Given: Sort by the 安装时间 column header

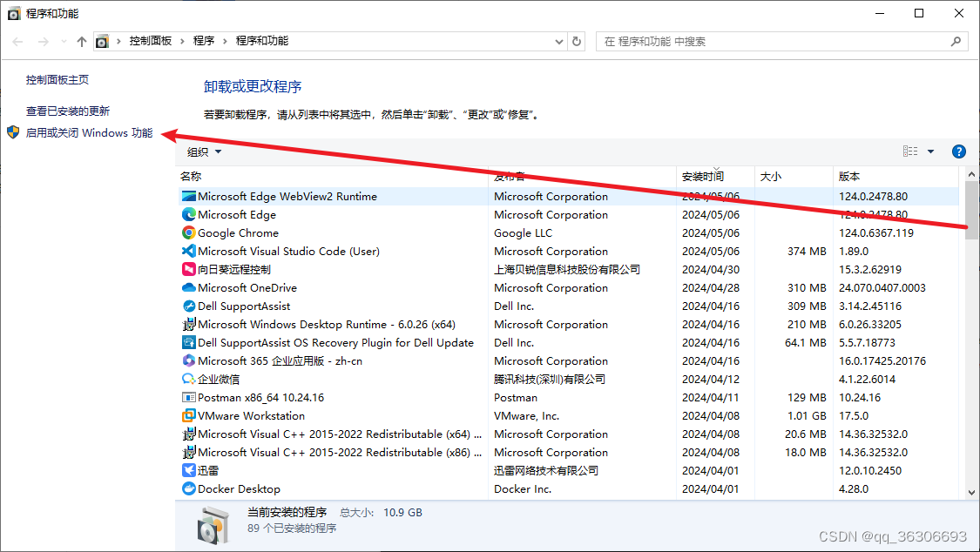Looking at the screenshot, I should click(x=716, y=176).
